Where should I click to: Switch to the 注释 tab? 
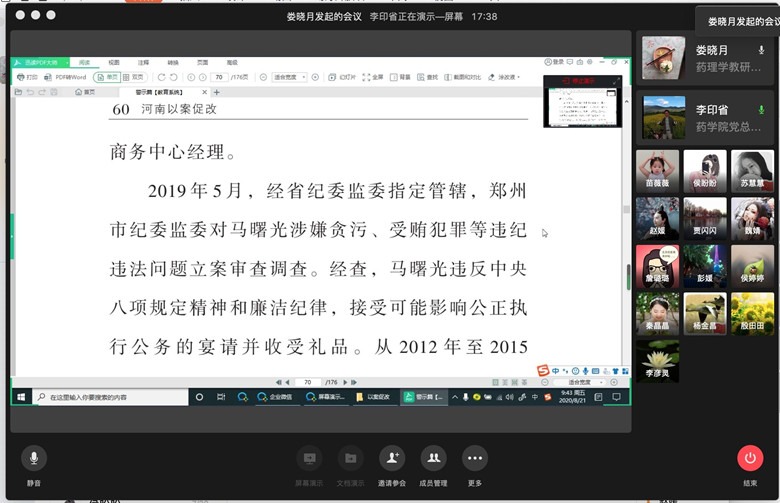click(143, 62)
